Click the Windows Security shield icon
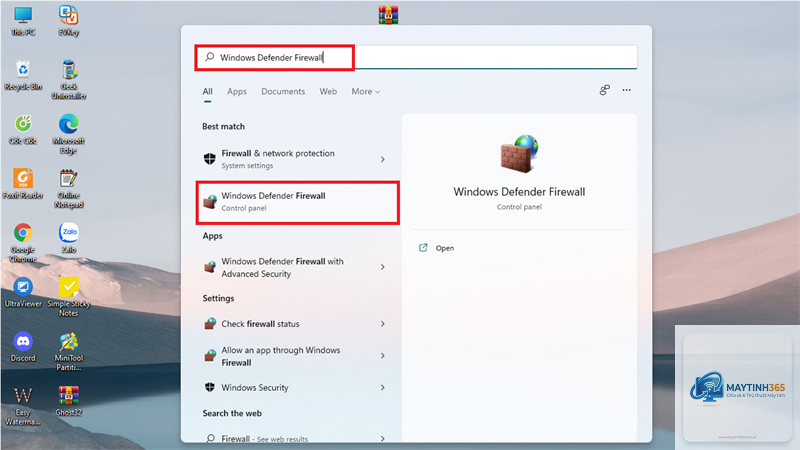The width and height of the screenshot is (800, 450). (x=210, y=387)
